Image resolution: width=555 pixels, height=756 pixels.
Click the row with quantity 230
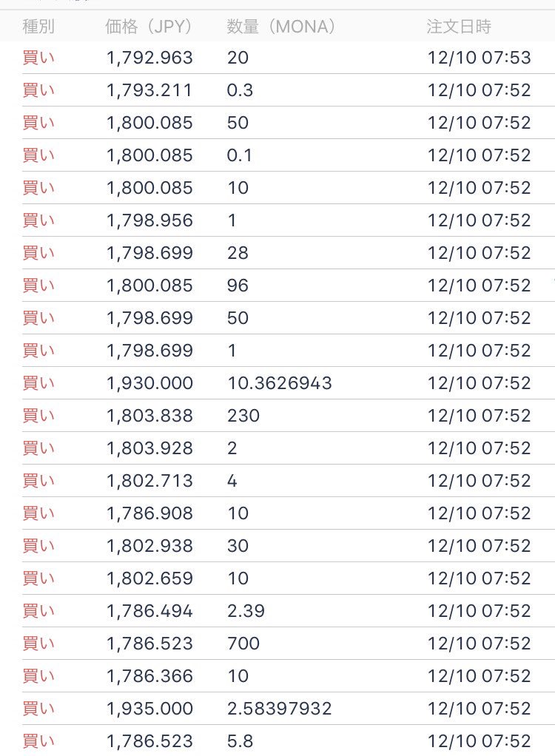(x=289, y=416)
